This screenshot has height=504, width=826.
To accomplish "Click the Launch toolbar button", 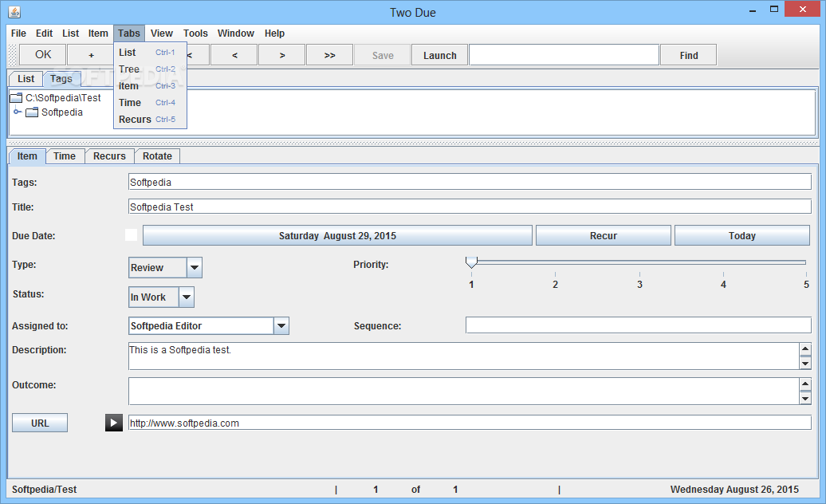I will click(x=440, y=55).
